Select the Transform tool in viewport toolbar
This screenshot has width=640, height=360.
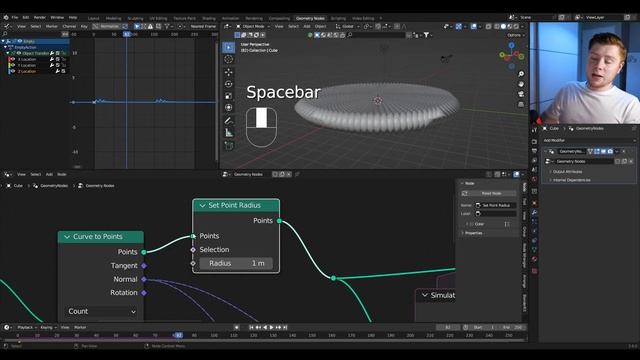[x=229, y=108]
